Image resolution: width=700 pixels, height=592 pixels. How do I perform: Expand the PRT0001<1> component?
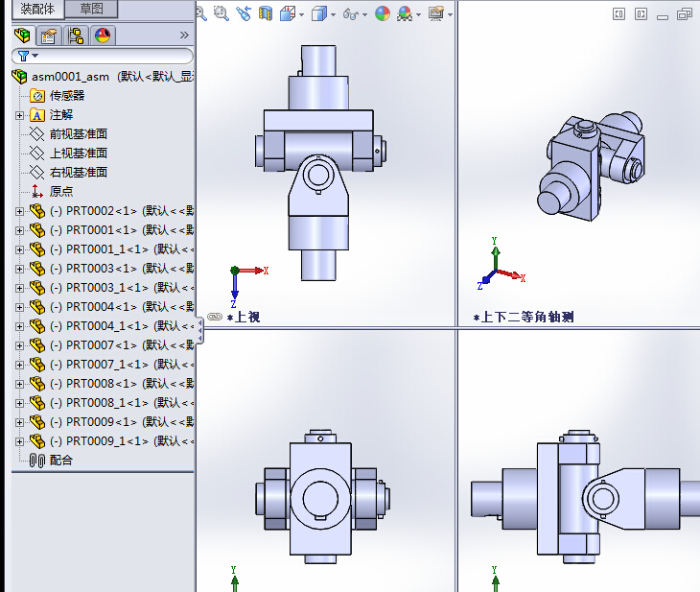pos(19,230)
